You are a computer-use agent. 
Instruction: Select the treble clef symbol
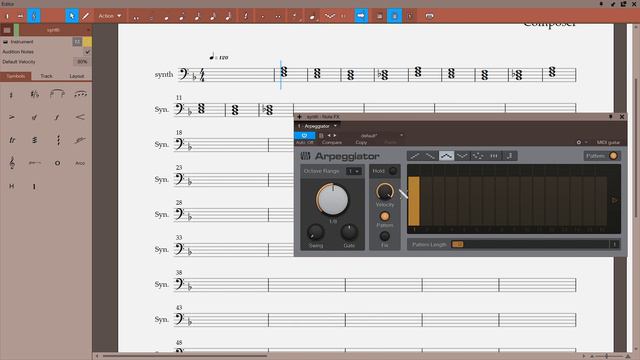pyautogui.click(x=11, y=163)
